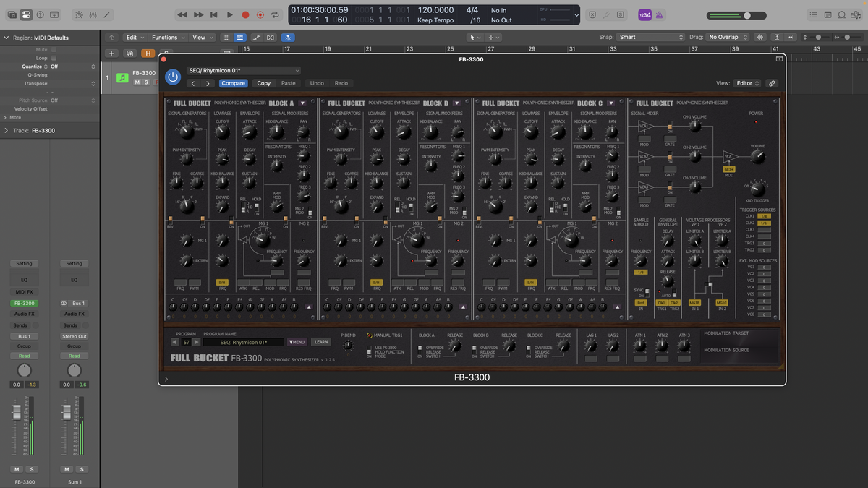Adjust the vertical zoom slider
868x488 pixels.
[x=818, y=37]
